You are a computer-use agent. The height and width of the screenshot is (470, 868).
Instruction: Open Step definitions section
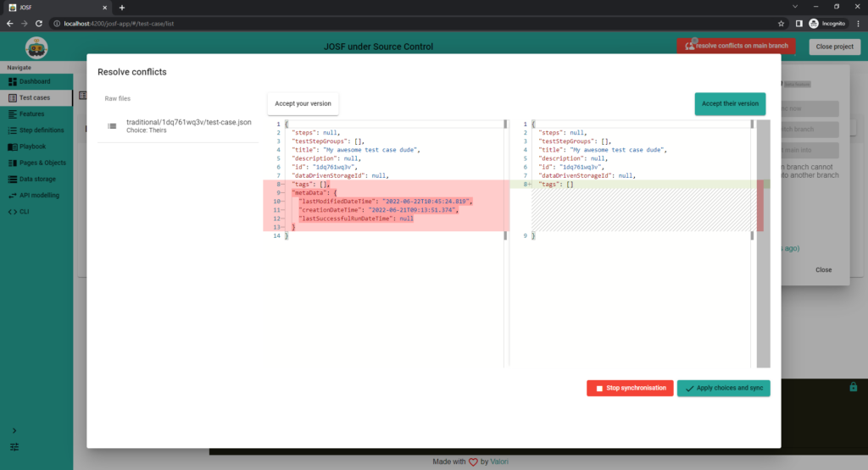pyautogui.click(x=41, y=130)
